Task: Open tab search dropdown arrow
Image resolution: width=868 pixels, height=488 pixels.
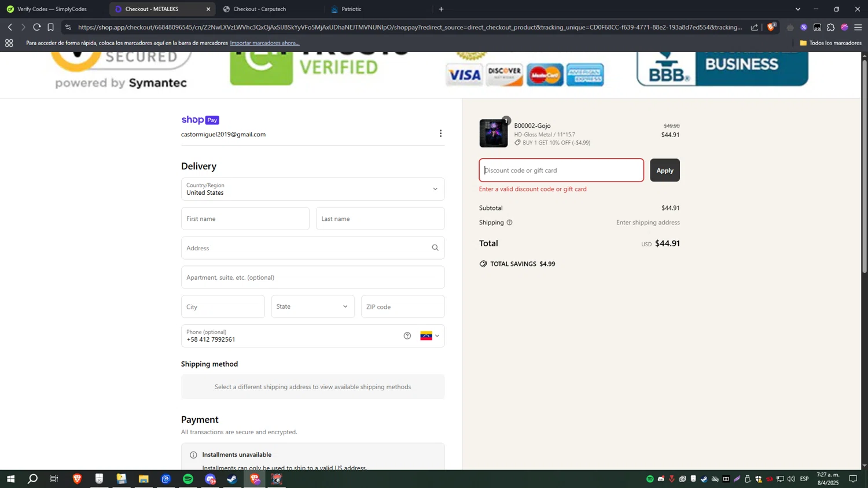Action: pos(798,9)
